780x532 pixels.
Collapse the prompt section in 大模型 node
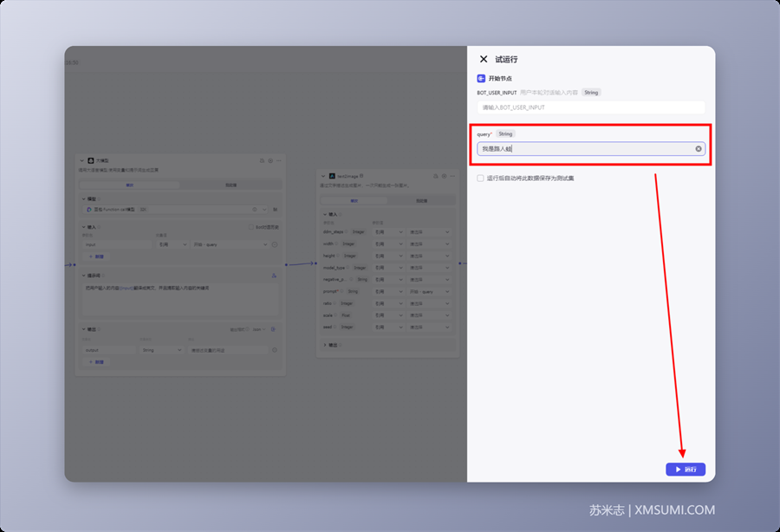click(x=83, y=276)
